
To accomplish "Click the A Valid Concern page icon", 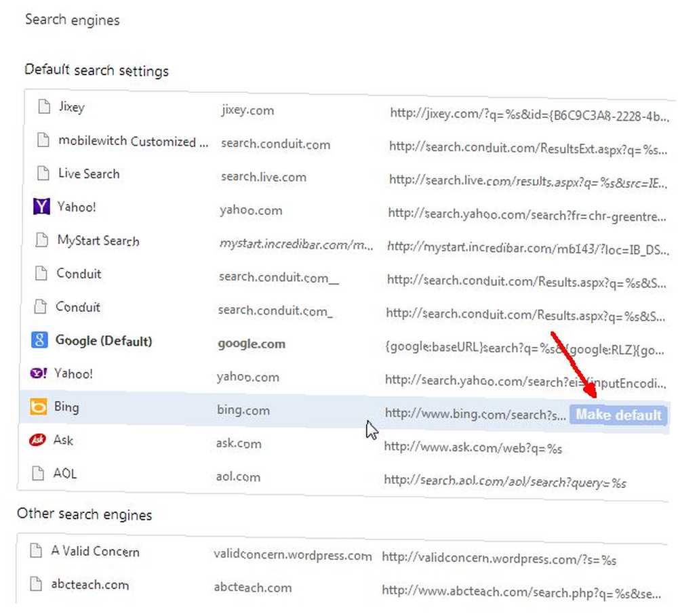I will [x=36, y=550].
